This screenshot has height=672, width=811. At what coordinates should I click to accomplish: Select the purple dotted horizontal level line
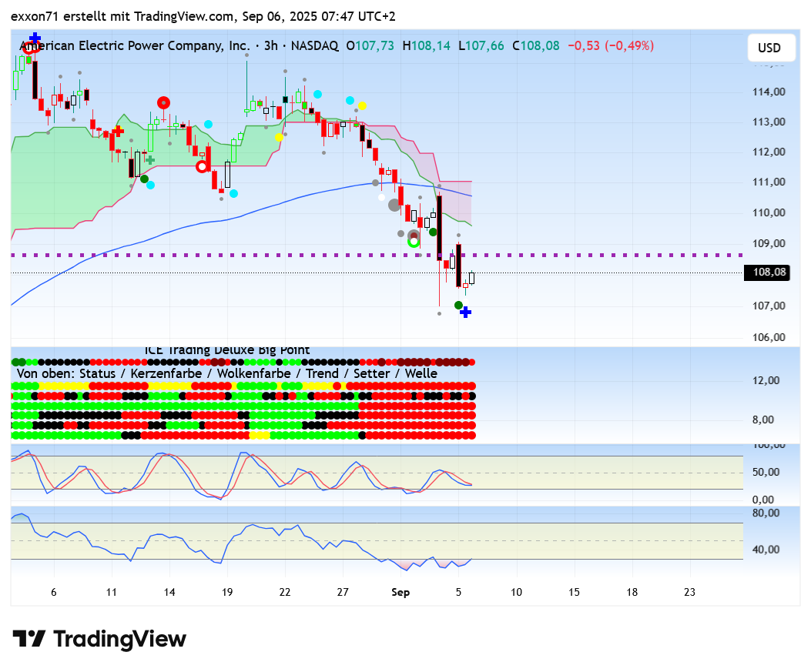click(616, 255)
